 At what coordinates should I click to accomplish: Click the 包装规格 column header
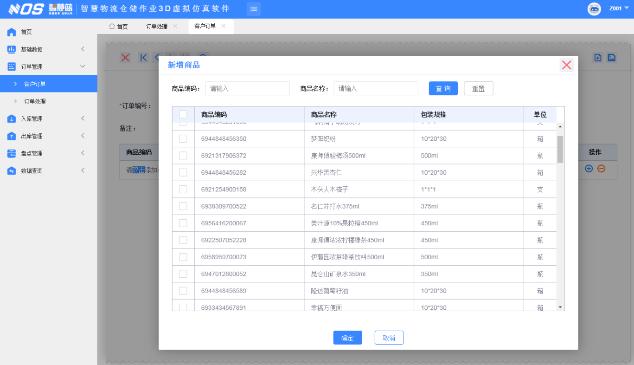pos(469,114)
